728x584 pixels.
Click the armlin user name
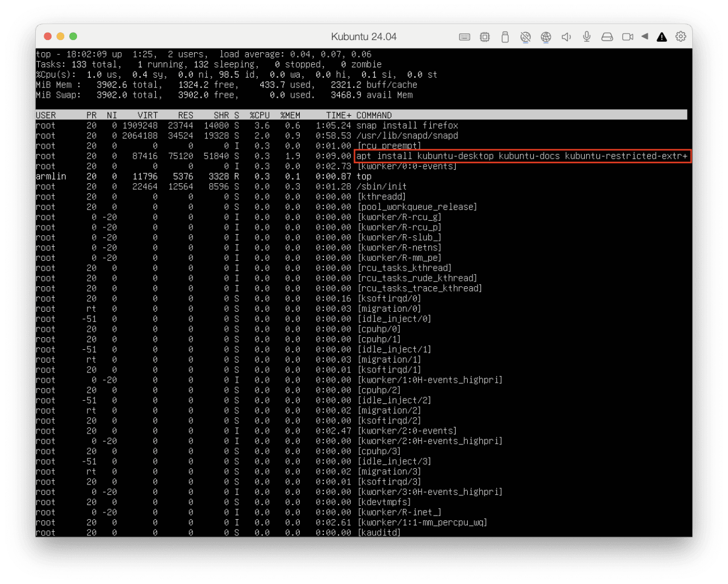[x=51, y=176]
